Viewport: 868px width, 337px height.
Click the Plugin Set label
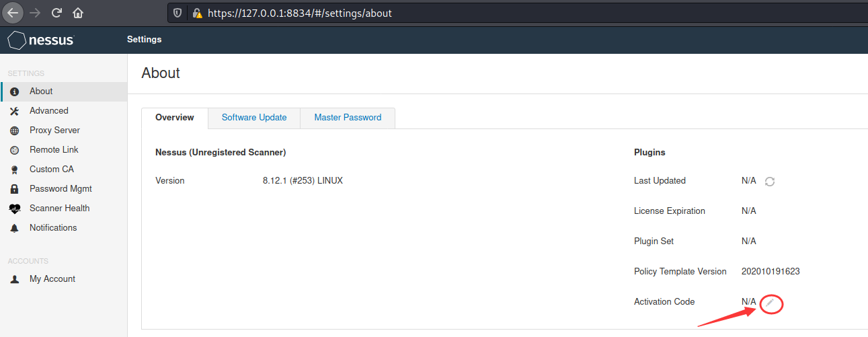[x=654, y=241]
